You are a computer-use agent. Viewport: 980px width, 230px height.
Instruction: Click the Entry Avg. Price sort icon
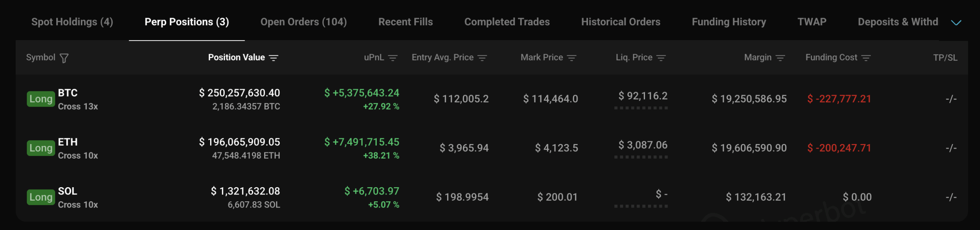coord(482,58)
